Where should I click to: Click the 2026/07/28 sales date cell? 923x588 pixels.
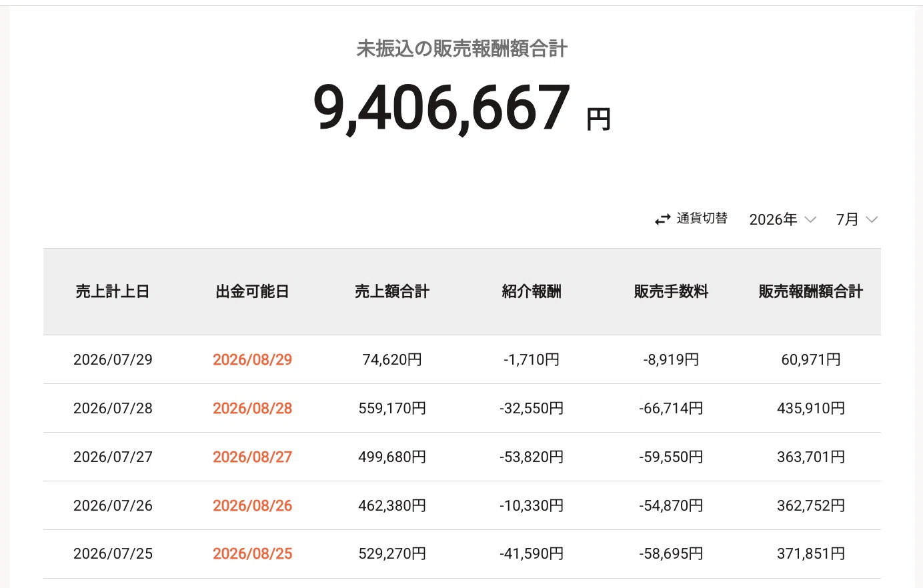point(113,408)
